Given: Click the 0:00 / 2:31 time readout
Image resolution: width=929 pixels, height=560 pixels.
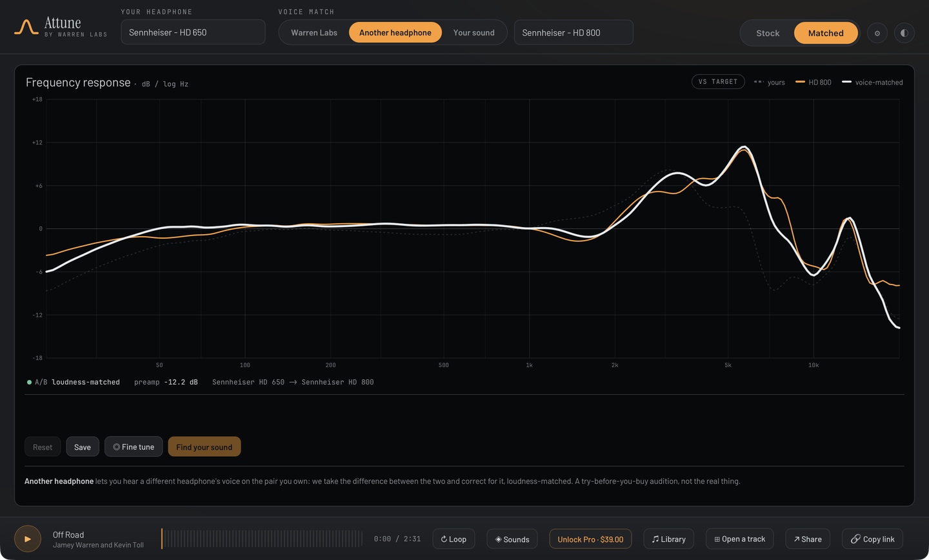Looking at the screenshot, I should 397,539.
